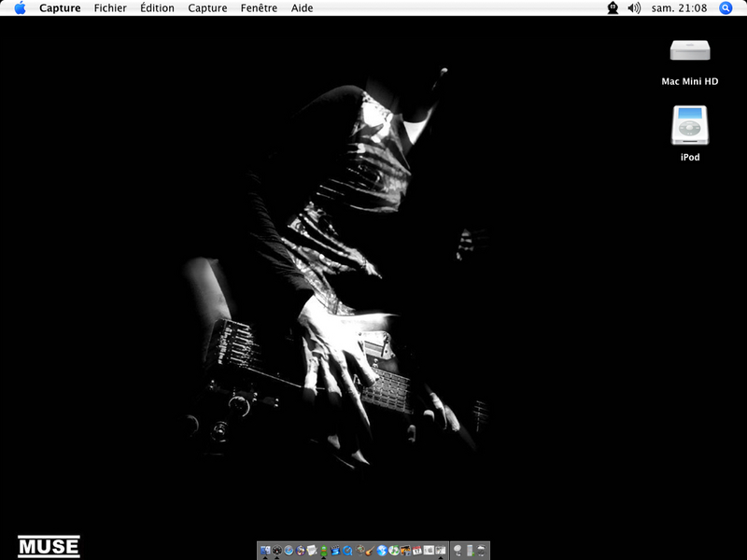Viewport: 747px width, 560px height.
Task: Open iPhoto from the Dock
Action: [405, 551]
